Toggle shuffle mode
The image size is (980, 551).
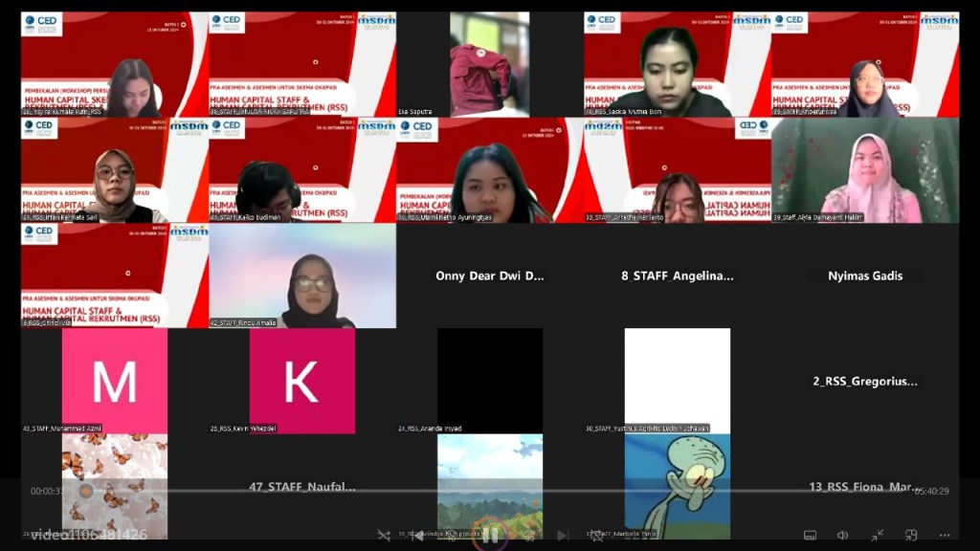click(384, 536)
